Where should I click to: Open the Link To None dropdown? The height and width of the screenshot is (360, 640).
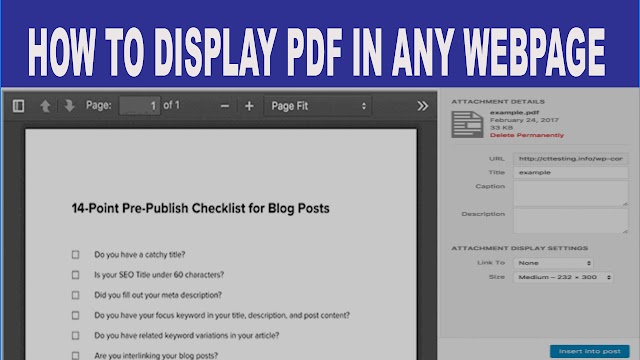point(553,263)
